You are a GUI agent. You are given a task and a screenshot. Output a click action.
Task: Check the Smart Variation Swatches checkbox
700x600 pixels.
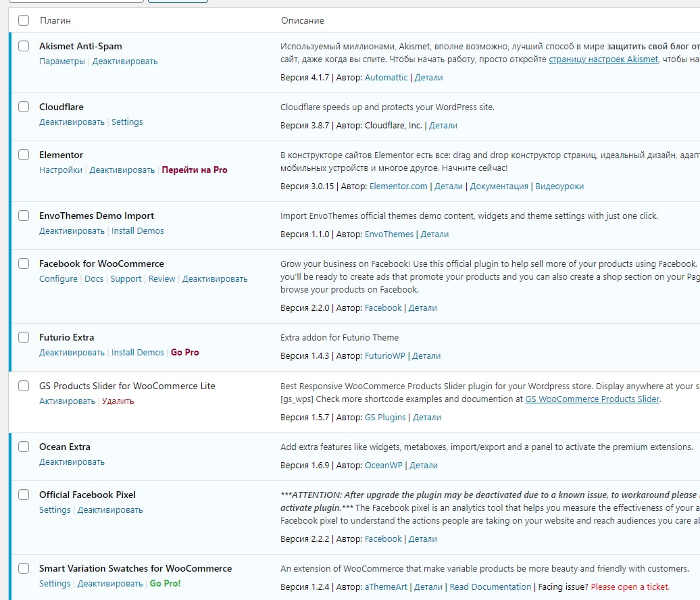(x=24, y=568)
